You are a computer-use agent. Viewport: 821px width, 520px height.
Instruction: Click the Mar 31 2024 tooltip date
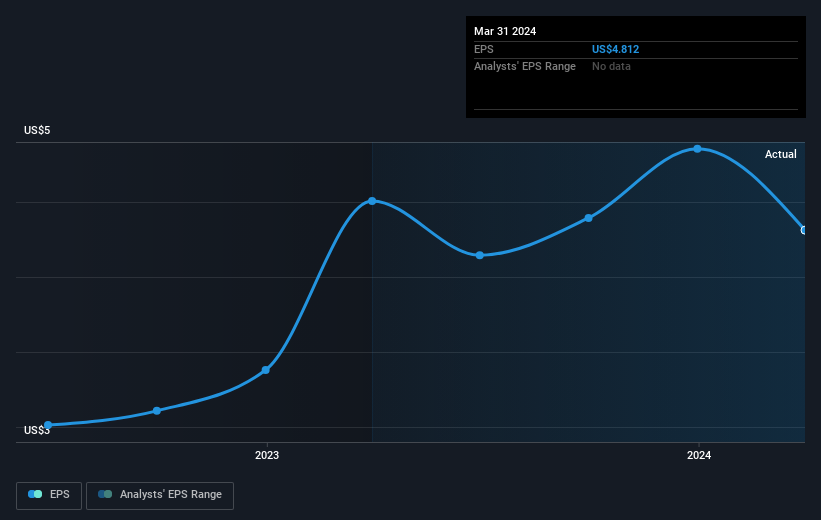pos(505,31)
